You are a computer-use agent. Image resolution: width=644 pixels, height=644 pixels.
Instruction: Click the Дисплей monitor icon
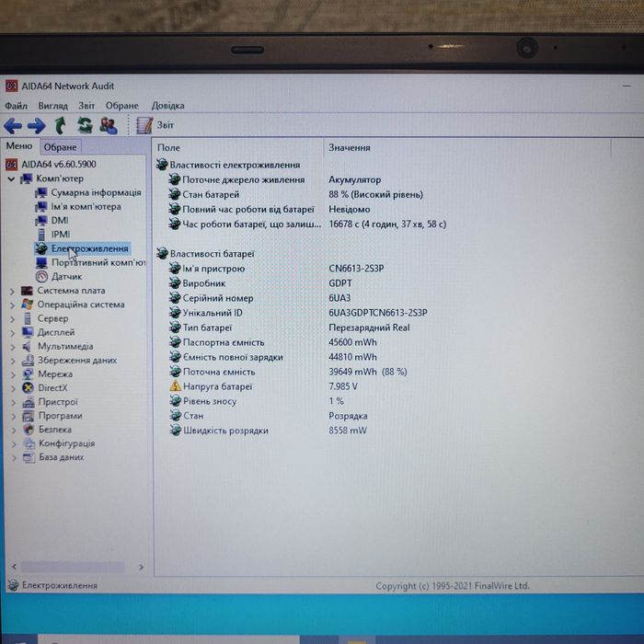click(28, 332)
